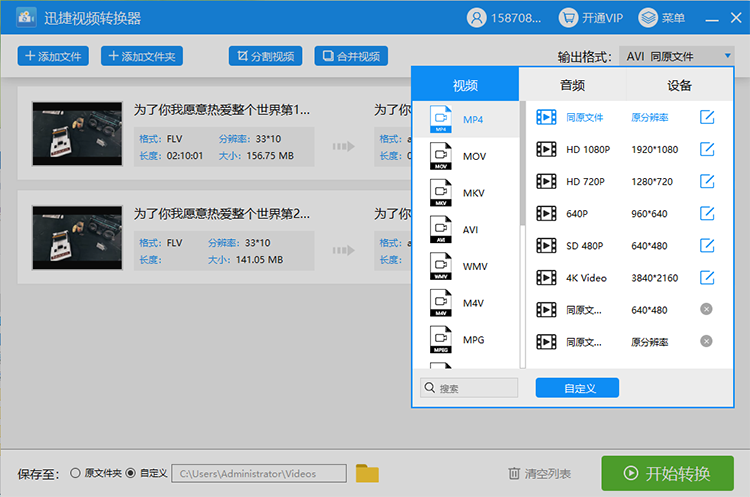
Task: Select the 自定义 save location radio
Action: [131, 473]
